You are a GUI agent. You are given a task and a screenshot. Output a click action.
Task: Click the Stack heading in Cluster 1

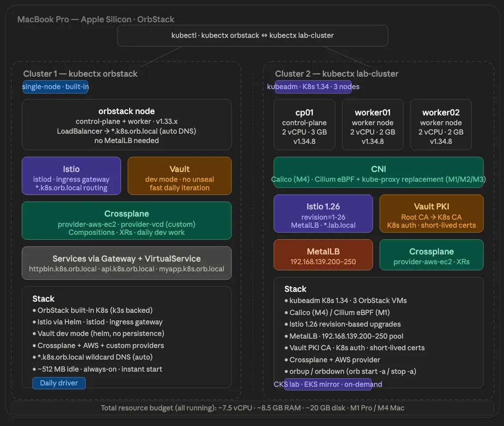coord(43,299)
